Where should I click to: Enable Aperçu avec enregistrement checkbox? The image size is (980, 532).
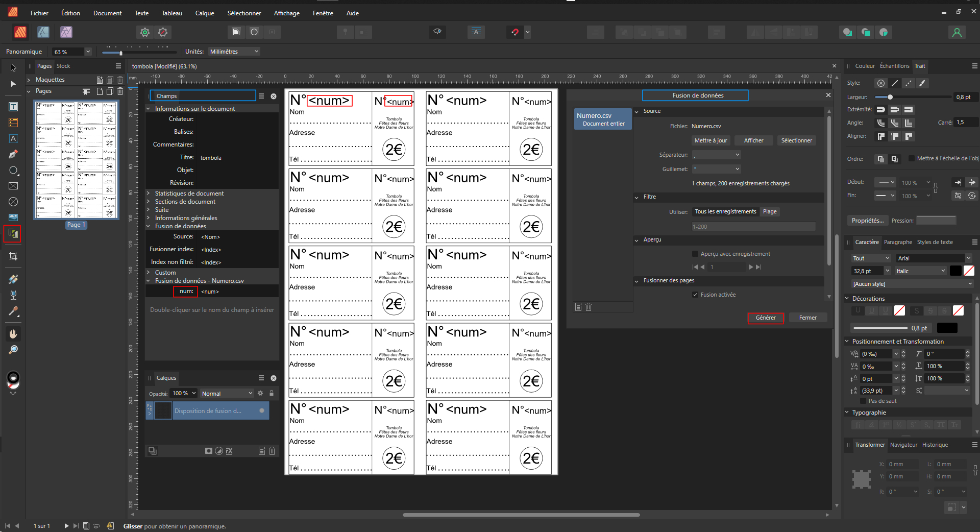[695, 254]
